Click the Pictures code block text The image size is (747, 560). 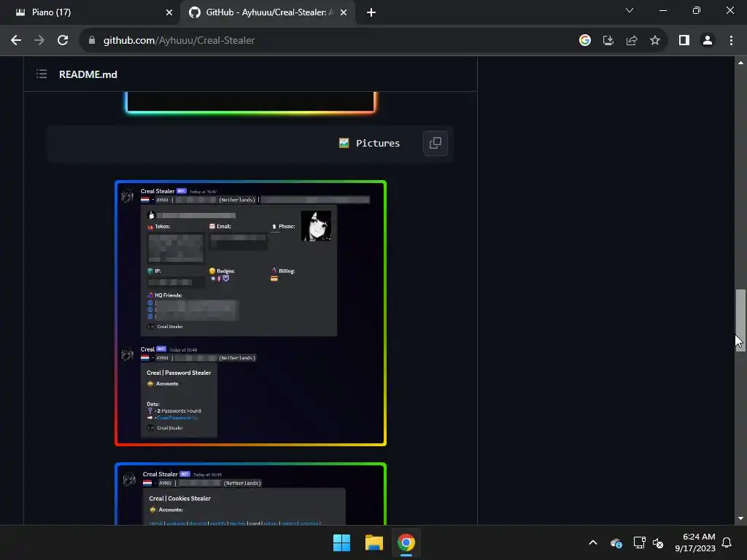pyautogui.click(x=378, y=144)
